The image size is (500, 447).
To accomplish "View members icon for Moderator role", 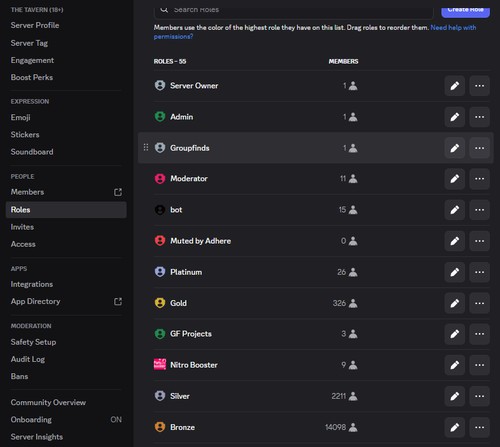I will [353, 179].
